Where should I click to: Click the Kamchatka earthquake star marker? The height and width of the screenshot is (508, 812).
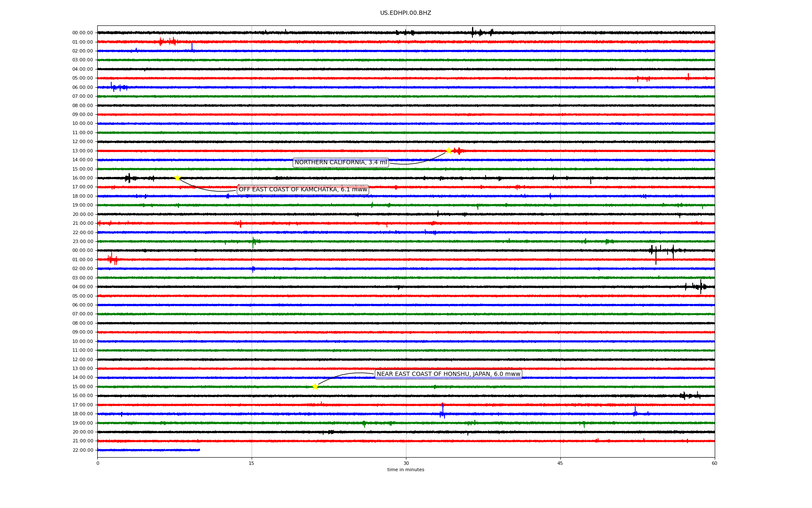coord(177,178)
